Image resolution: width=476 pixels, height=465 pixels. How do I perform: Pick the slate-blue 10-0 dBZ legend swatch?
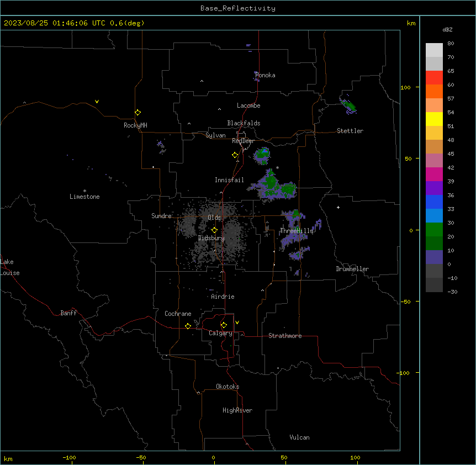click(x=434, y=257)
